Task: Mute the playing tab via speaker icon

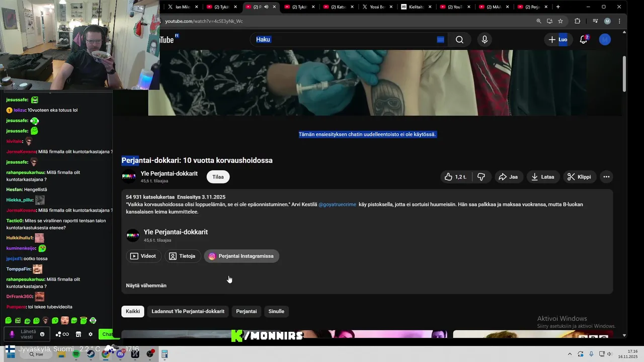Action: [266, 7]
